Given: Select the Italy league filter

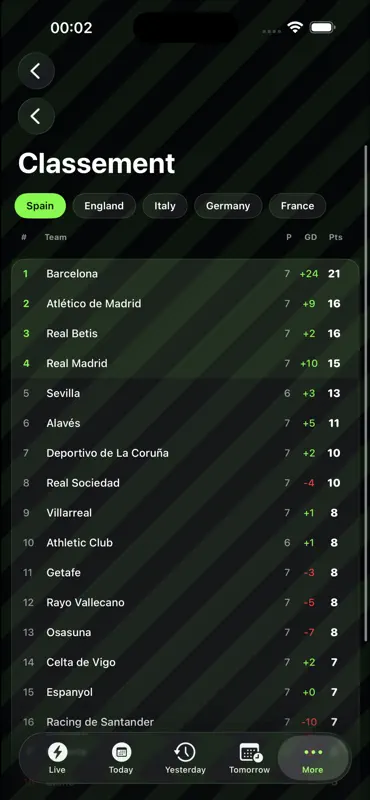Looking at the screenshot, I should [165, 206].
